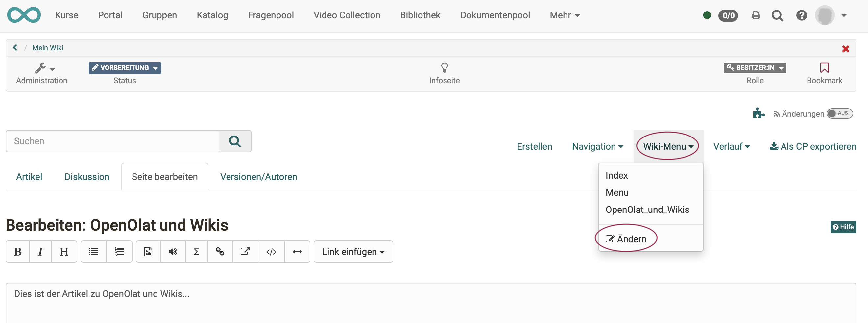Export the wiki as CP

[x=813, y=146]
